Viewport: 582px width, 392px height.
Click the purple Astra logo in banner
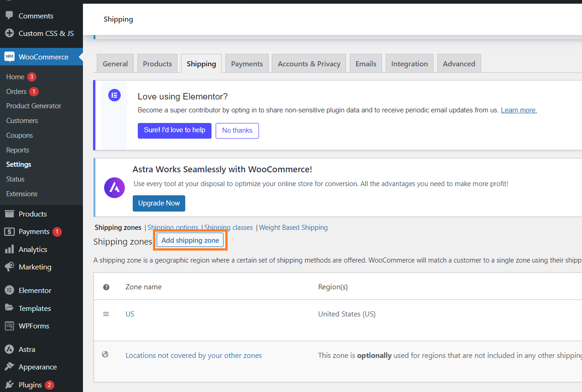coord(114,187)
